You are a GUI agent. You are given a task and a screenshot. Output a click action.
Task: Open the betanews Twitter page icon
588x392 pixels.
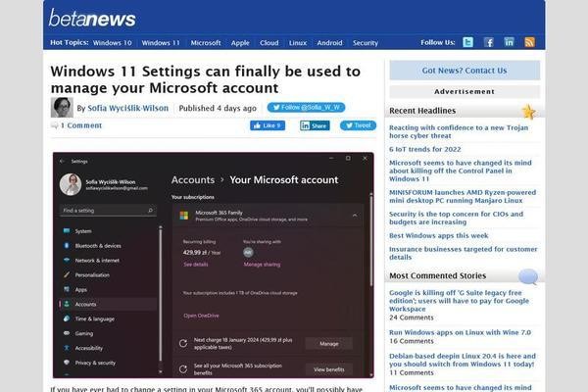click(x=467, y=42)
